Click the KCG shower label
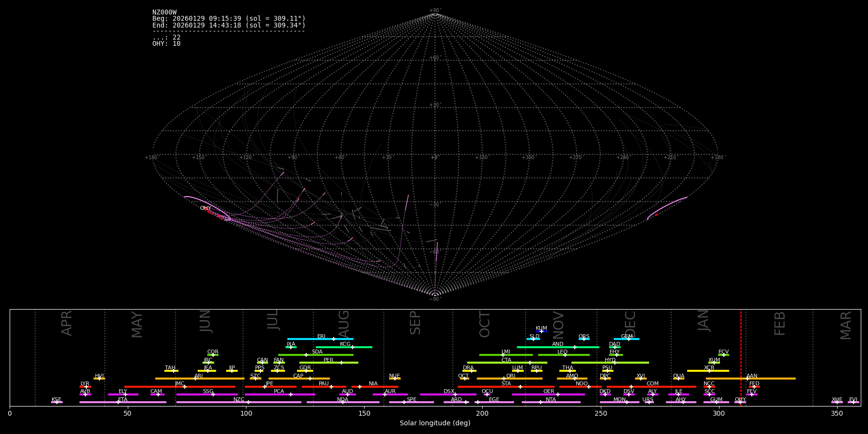The image size is (868, 434). pos(345,344)
